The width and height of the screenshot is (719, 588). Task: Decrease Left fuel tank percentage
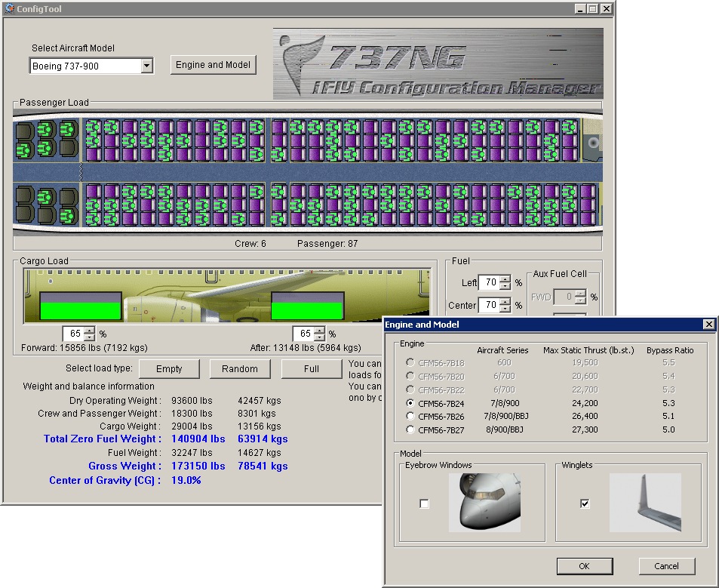click(505, 286)
